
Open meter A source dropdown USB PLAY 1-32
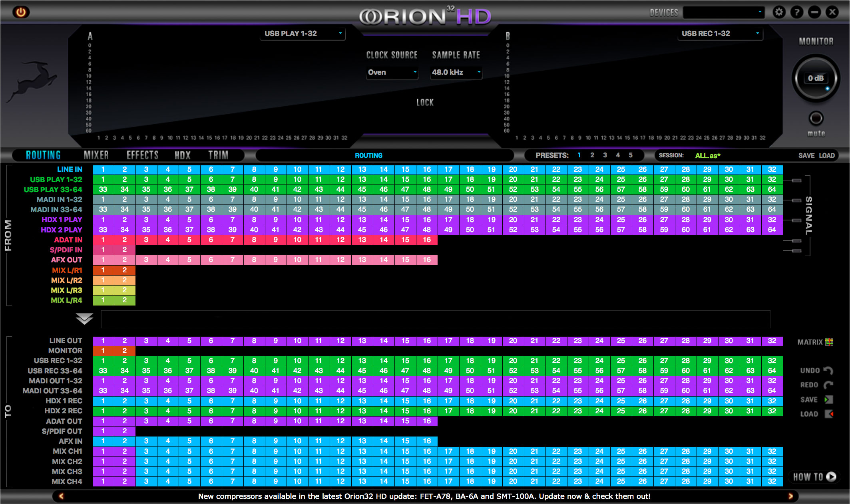coord(303,34)
